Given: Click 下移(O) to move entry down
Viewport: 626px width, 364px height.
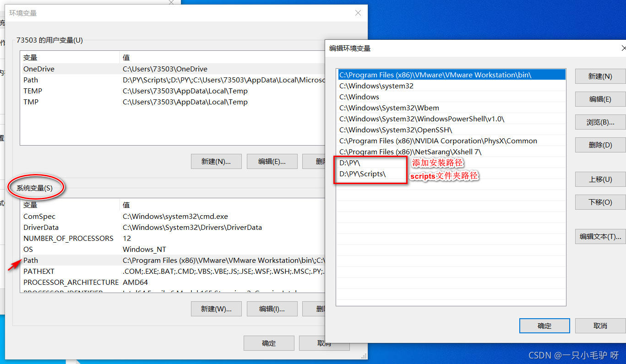Looking at the screenshot, I should click(x=600, y=202).
